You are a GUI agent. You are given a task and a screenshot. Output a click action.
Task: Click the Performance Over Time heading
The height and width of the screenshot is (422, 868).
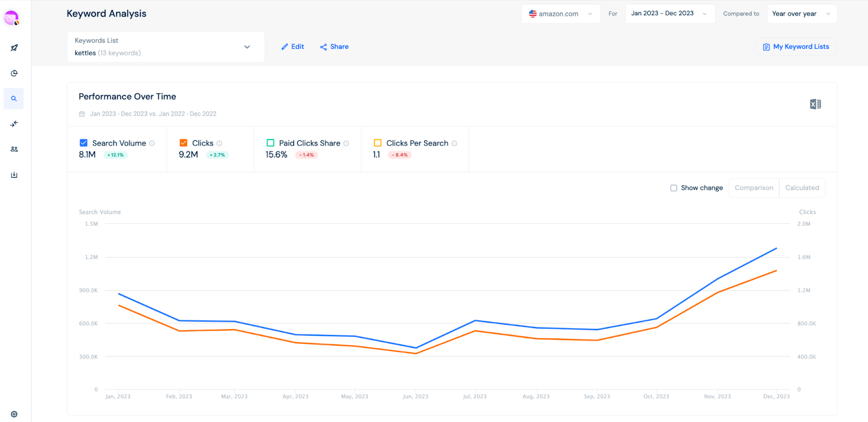127,97
